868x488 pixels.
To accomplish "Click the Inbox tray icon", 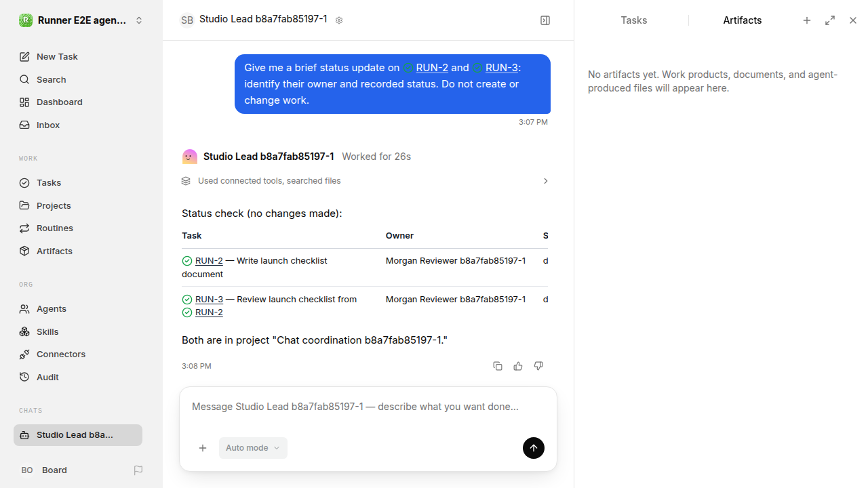I will click(24, 125).
